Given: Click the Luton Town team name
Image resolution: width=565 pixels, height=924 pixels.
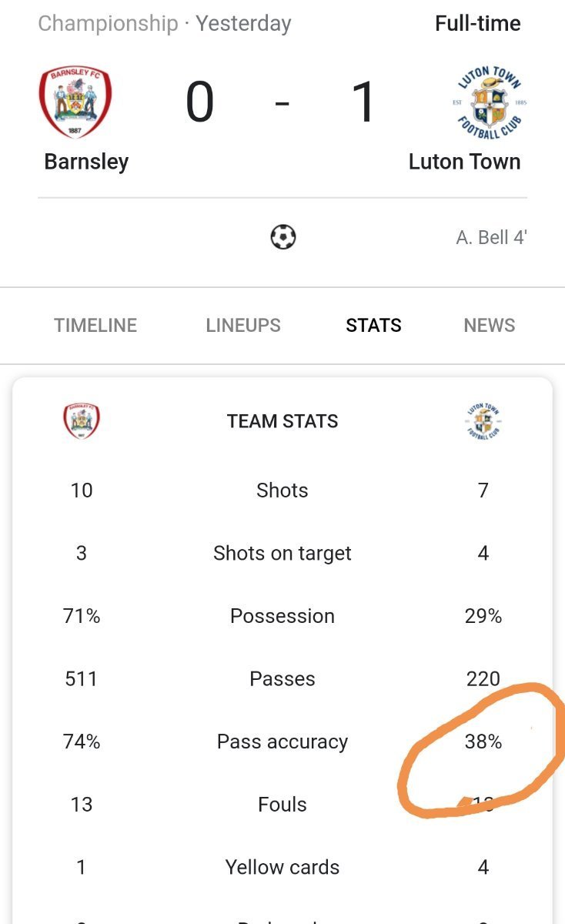Looking at the screenshot, I should click(x=464, y=162).
